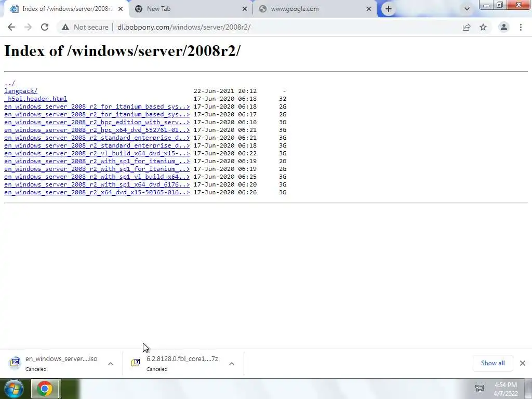Open Chrome's three-dot menu
The height and width of the screenshot is (399, 532).
click(x=521, y=27)
